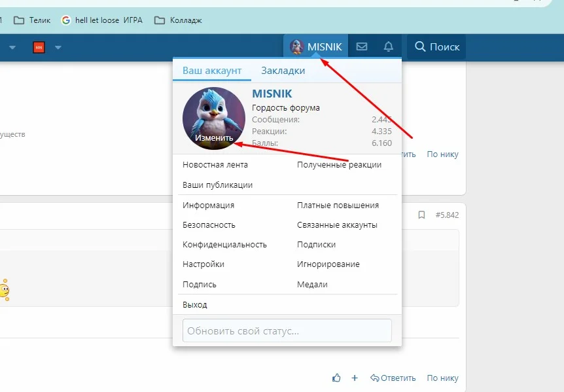This screenshot has width=564, height=392.
Task: Open Игнорирование list
Action: point(328,264)
